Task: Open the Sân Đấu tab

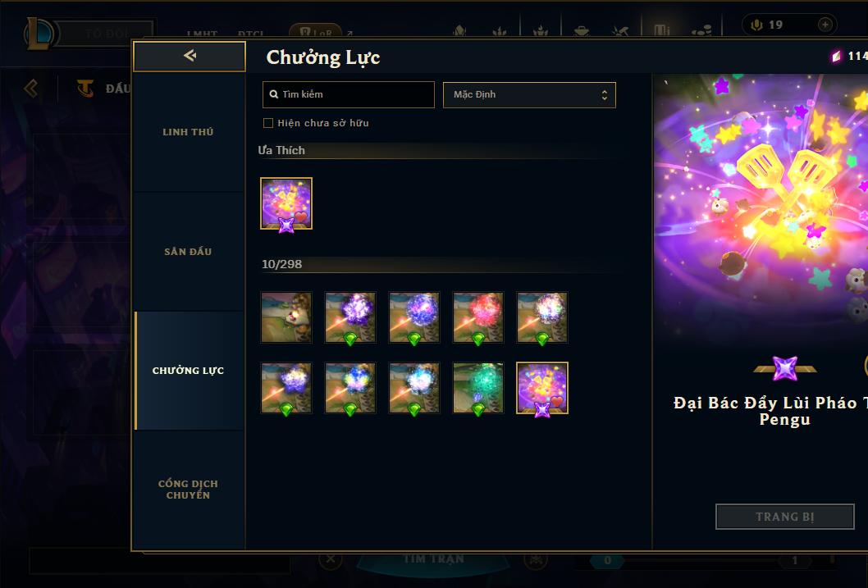Action: (188, 252)
